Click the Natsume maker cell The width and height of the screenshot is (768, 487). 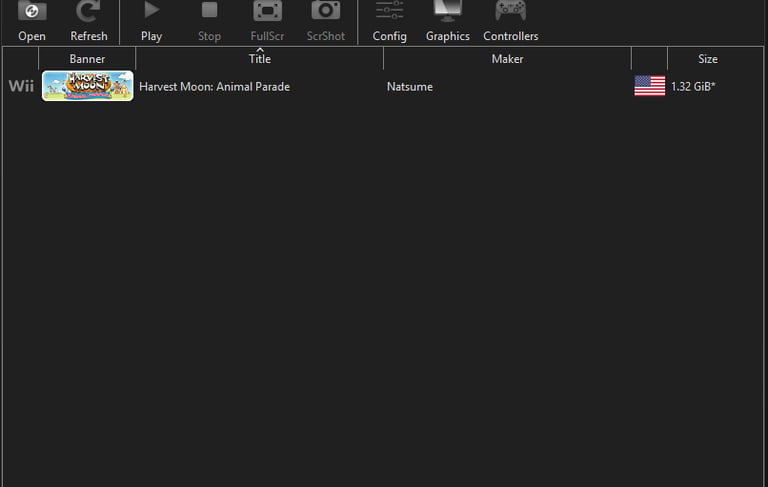pyautogui.click(x=410, y=87)
